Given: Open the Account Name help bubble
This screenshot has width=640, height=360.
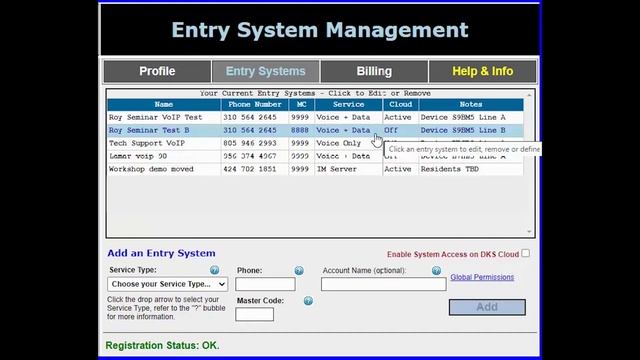Looking at the screenshot, I should 436,270.
